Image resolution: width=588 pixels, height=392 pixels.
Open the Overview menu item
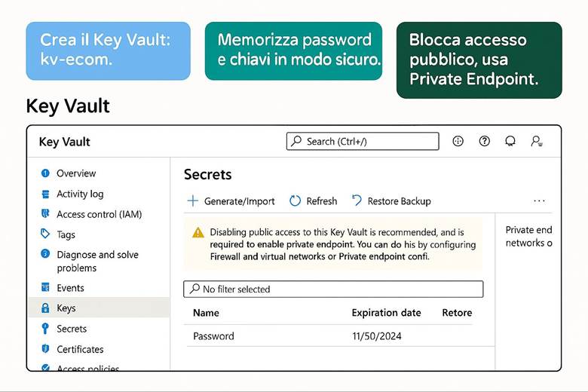click(76, 173)
